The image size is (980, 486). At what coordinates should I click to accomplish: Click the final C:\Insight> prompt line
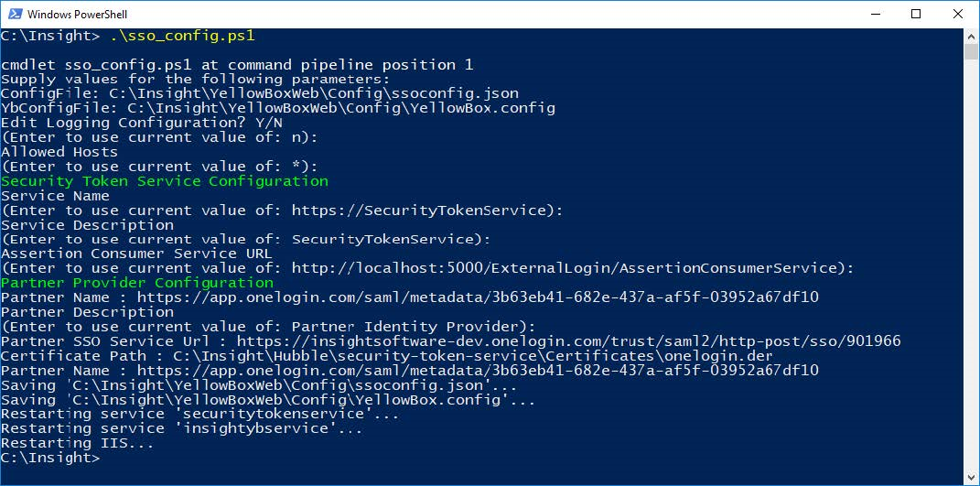pyautogui.click(x=50, y=458)
